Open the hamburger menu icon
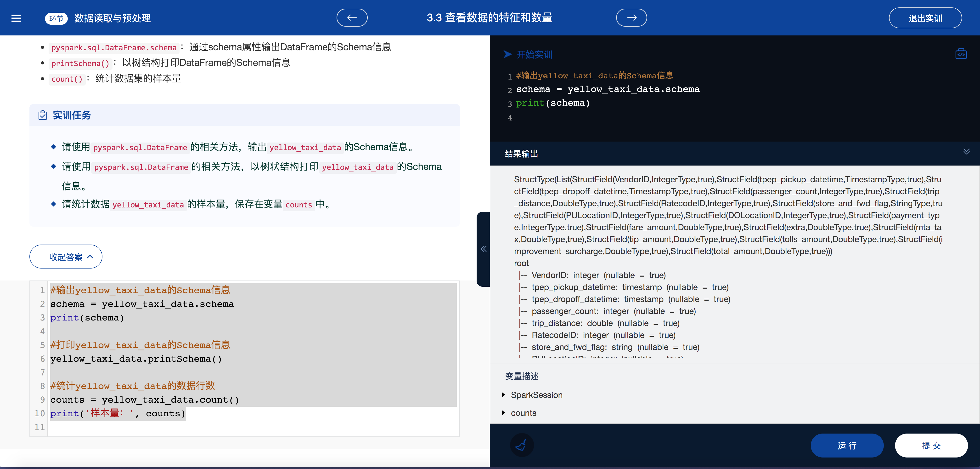 coord(16,18)
